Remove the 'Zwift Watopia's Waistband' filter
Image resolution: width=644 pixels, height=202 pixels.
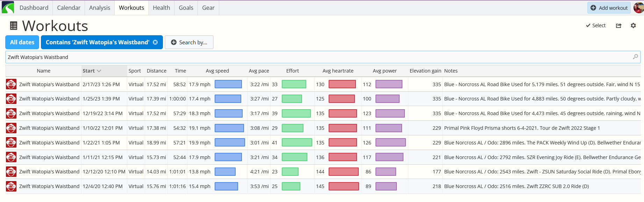tap(155, 42)
